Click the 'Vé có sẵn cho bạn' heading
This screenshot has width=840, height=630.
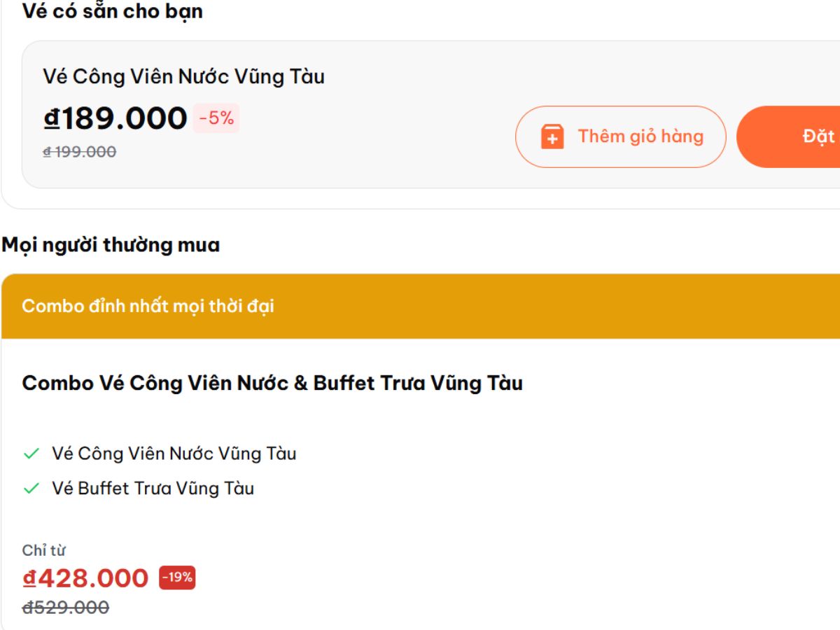[x=113, y=11]
